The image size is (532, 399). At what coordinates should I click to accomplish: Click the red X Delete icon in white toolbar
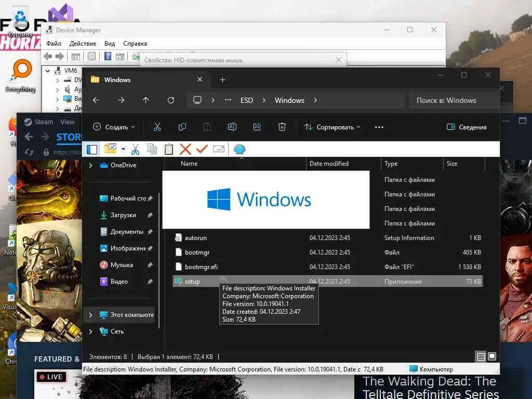185,149
